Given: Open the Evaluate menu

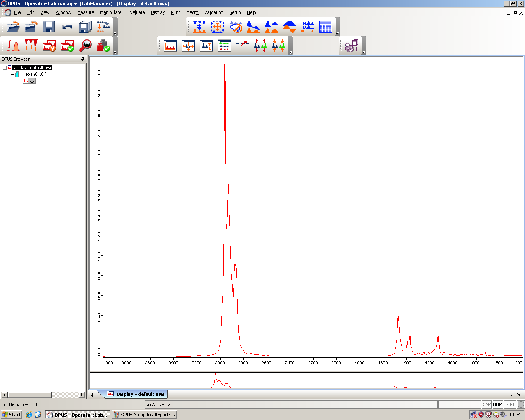Looking at the screenshot, I should pos(136,12).
